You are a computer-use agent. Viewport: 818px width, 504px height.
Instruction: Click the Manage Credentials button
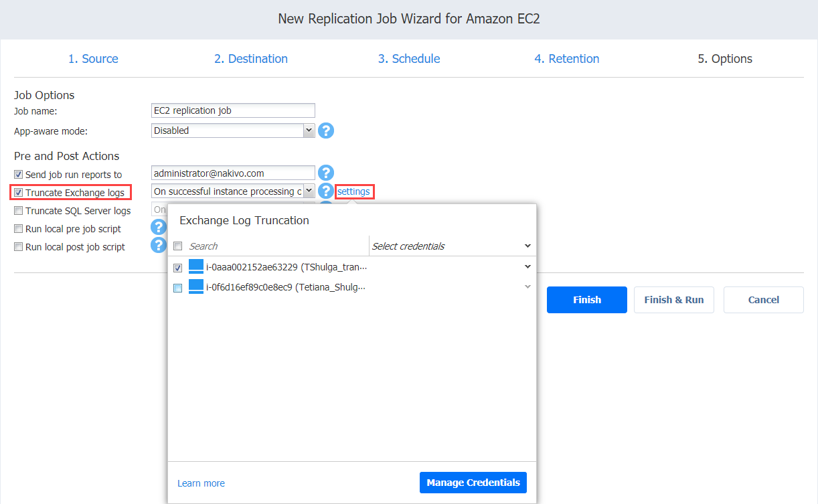[x=473, y=483]
